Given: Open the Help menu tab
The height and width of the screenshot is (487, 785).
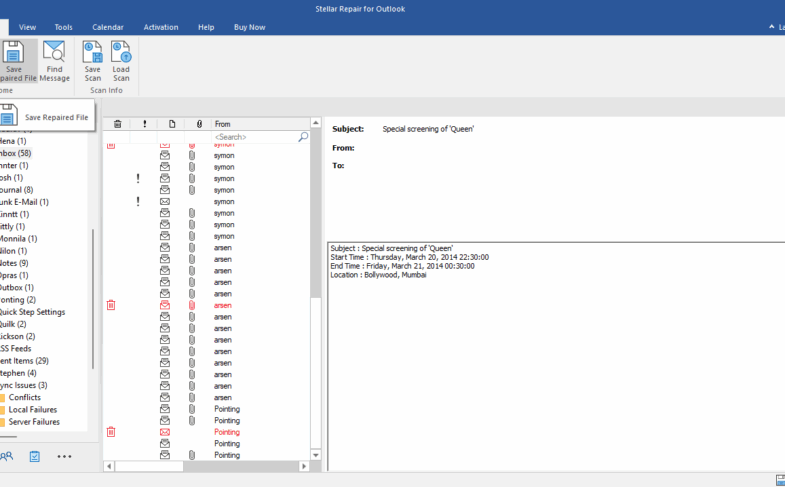Looking at the screenshot, I should coord(206,27).
